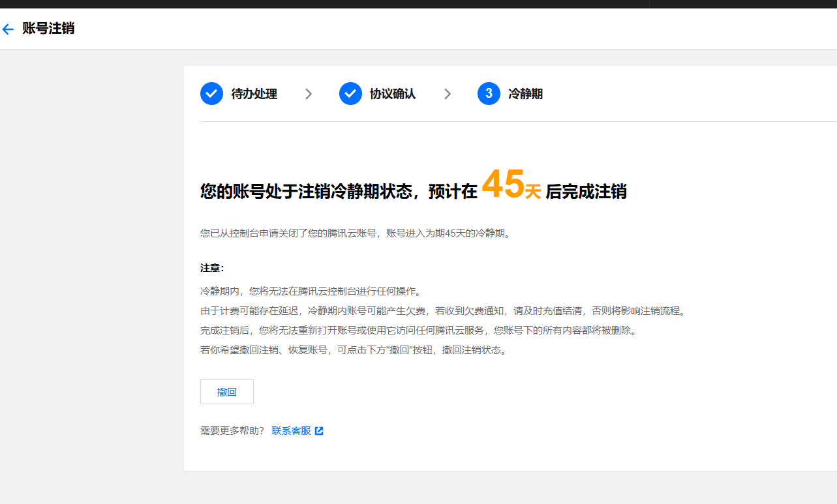The image size is (837, 504).
Task: Click the back arrow beside 账号注销
Action: click(8, 29)
